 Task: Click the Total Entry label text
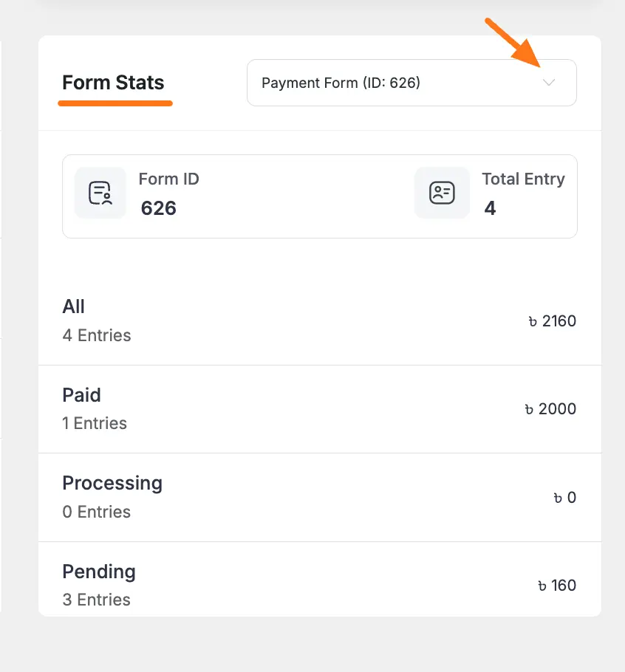point(523,179)
